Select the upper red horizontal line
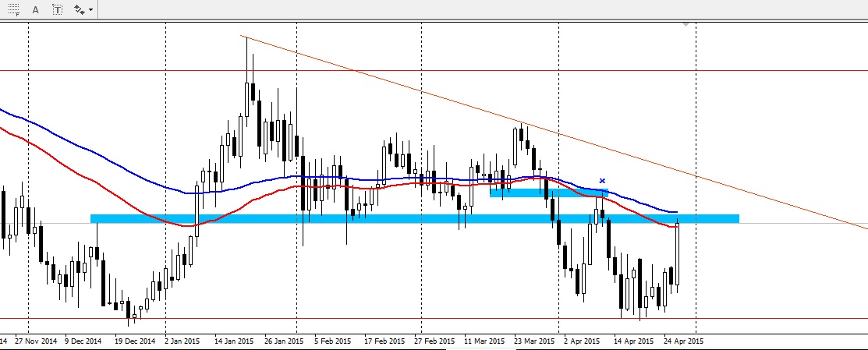 [x=434, y=71]
